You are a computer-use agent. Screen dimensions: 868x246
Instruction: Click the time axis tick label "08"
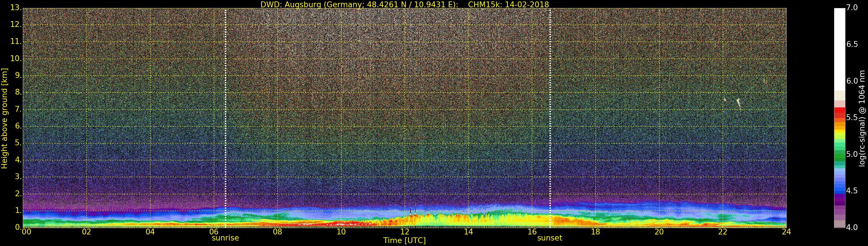tap(277, 232)
